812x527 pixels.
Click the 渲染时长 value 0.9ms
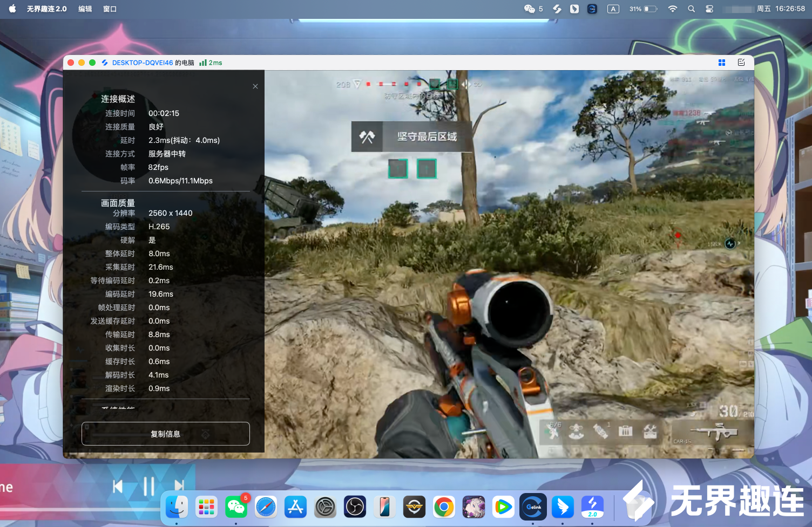159,388
